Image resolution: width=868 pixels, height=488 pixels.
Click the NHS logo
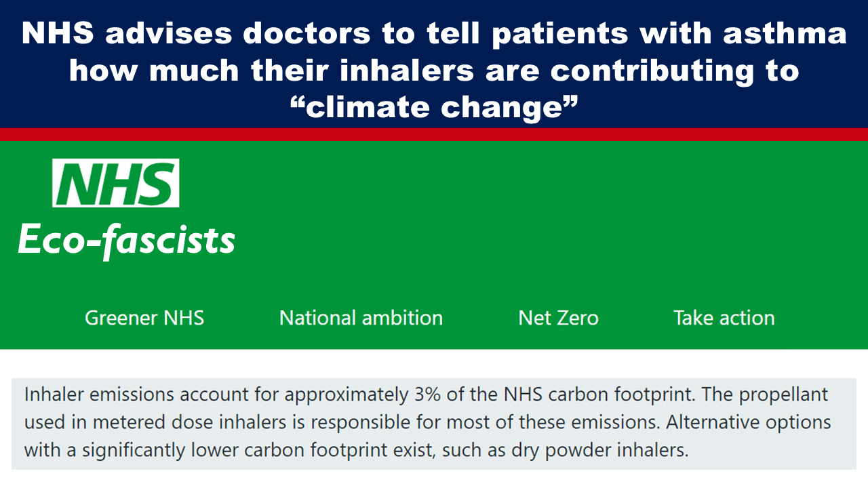tap(116, 183)
